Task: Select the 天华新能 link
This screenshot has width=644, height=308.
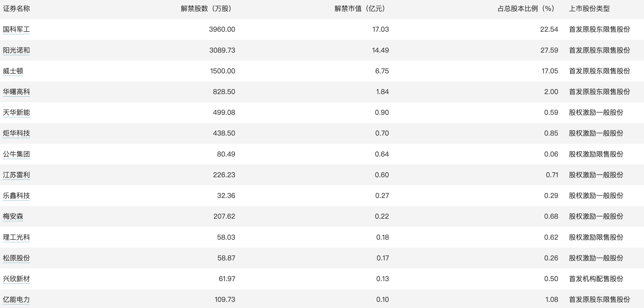Action: point(16,113)
